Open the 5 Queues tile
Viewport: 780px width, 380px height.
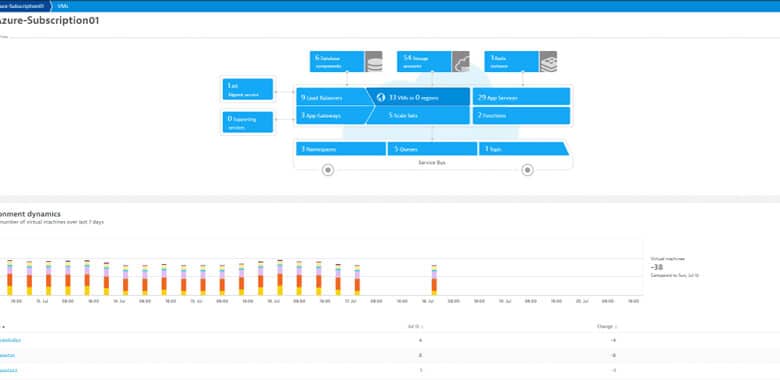click(432, 149)
